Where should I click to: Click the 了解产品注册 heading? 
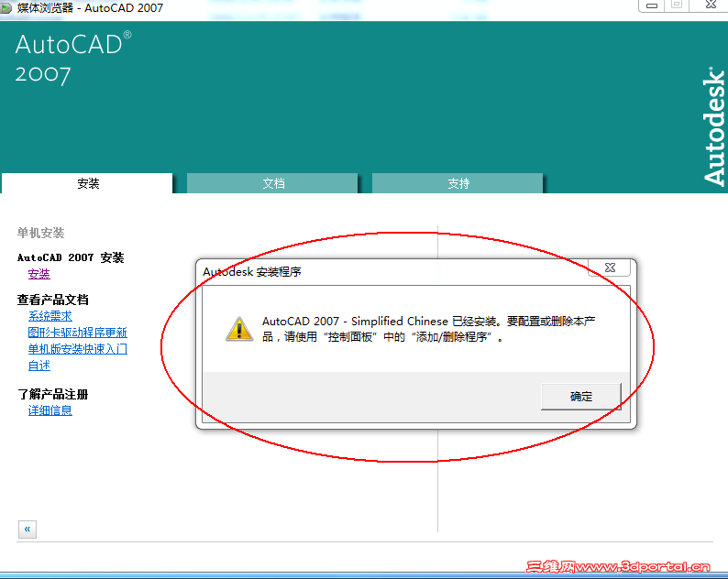pyautogui.click(x=53, y=394)
